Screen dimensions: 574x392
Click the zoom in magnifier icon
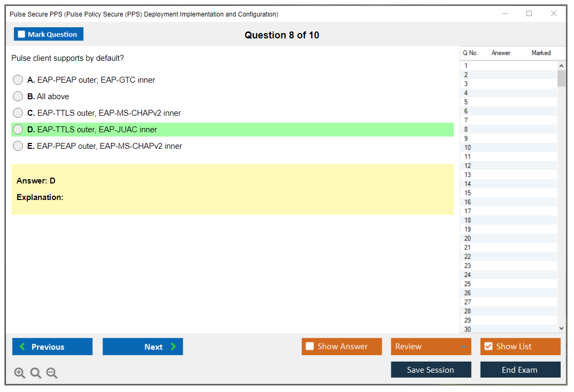[20, 373]
